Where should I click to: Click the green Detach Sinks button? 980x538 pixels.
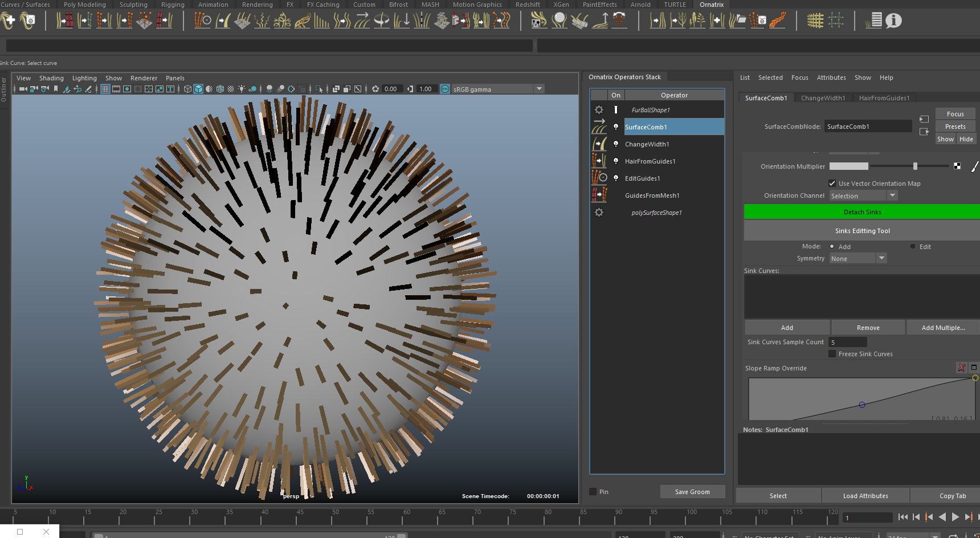pos(861,212)
